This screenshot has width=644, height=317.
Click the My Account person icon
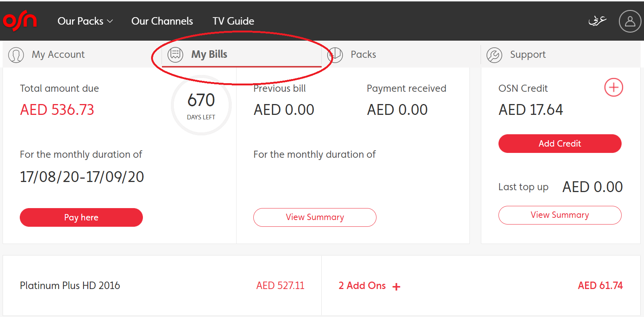pyautogui.click(x=16, y=55)
